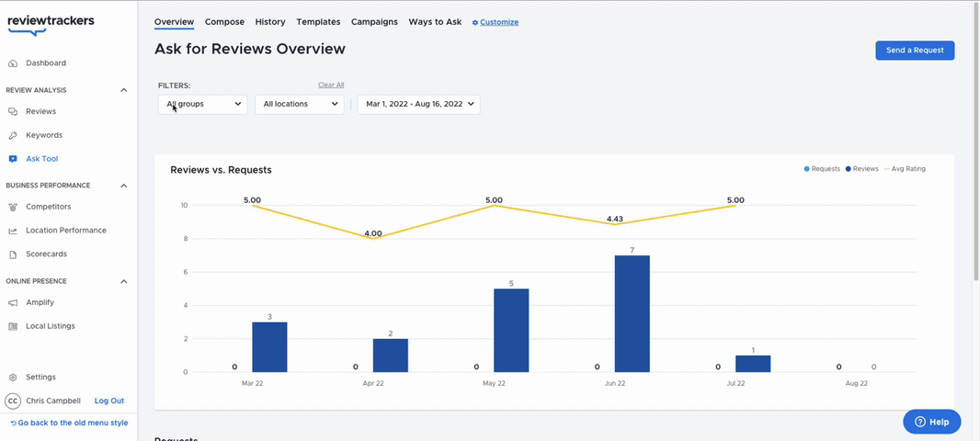Click the Dashboard gauge icon
Viewport: 980px width, 441px height.
click(13, 63)
